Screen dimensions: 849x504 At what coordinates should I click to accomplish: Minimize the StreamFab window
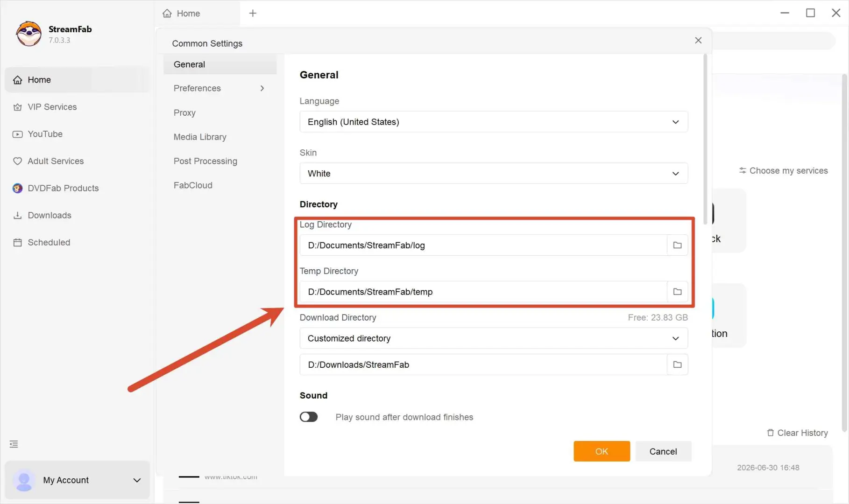pos(785,13)
